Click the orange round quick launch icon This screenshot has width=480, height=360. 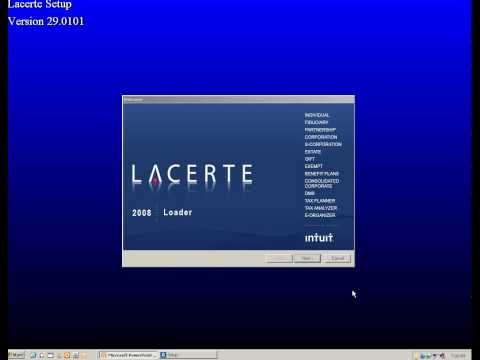[x=67, y=355]
